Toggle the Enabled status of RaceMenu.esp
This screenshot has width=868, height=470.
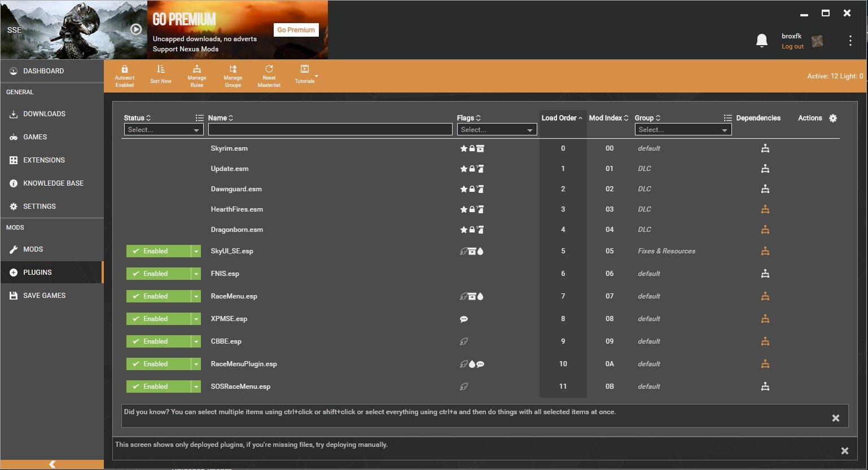[x=159, y=296]
